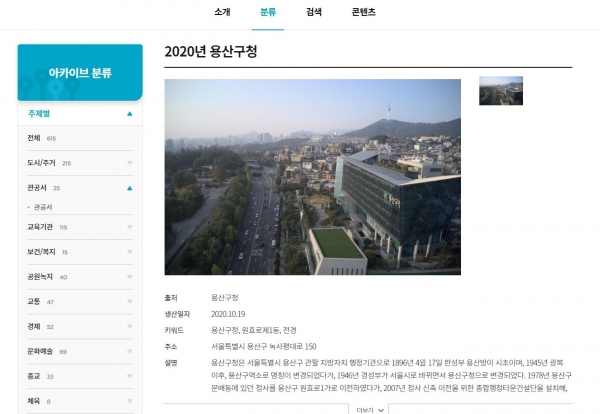Expand the 교육기관 category arrow
Screen dimensions: 600x414
130,227
